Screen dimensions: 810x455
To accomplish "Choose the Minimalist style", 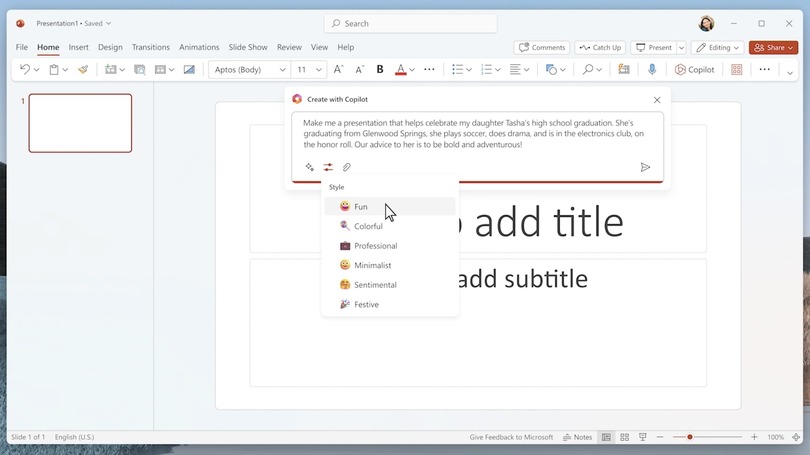I will click(390, 265).
